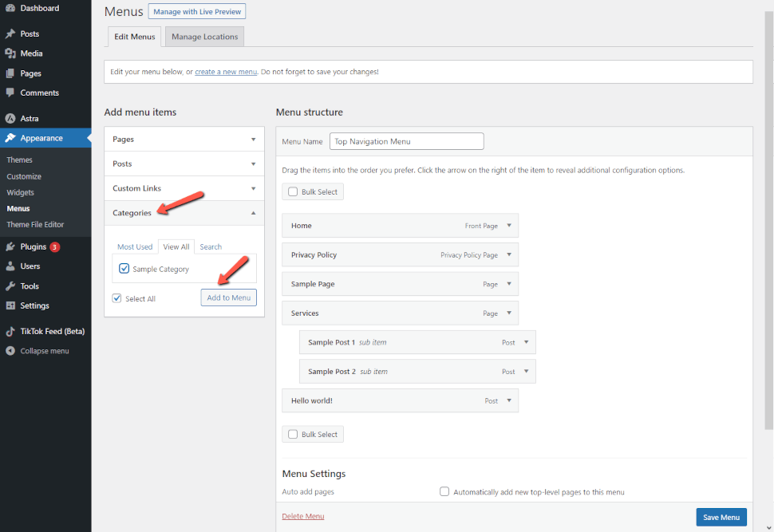Click the Collapse menu arrow icon
Image resolution: width=774 pixels, height=532 pixels.
click(10, 351)
